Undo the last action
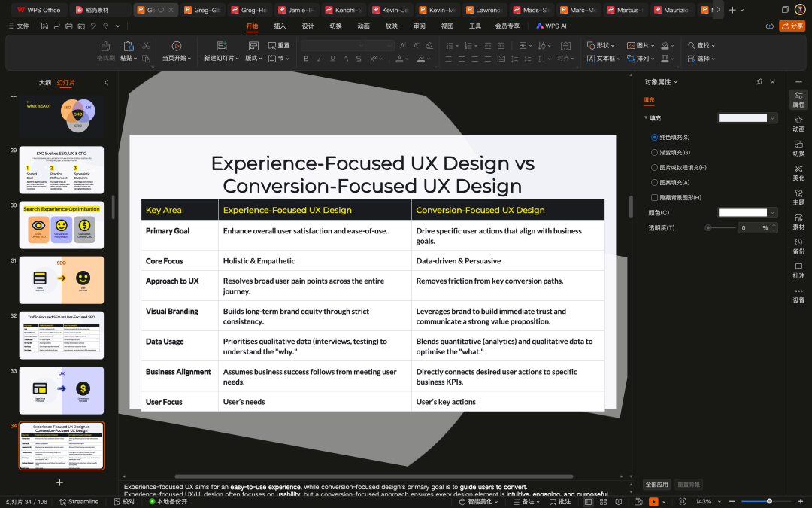The image size is (812, 508). point(93,26)
